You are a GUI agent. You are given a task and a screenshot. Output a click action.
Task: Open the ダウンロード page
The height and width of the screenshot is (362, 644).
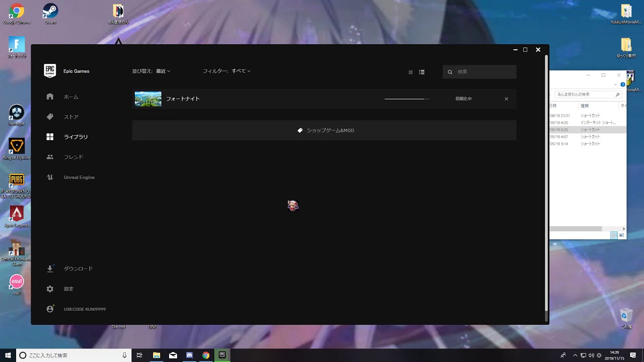coord(70,268)
